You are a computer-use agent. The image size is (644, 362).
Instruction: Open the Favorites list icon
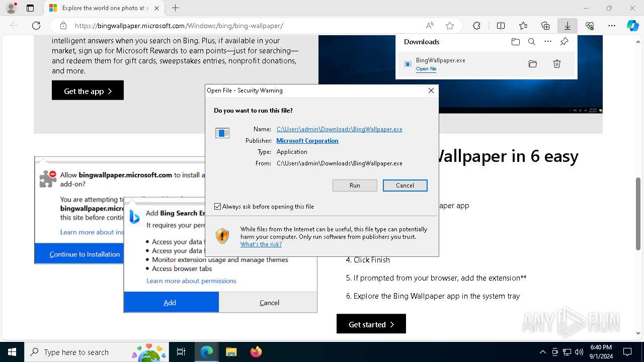point(523,26)
